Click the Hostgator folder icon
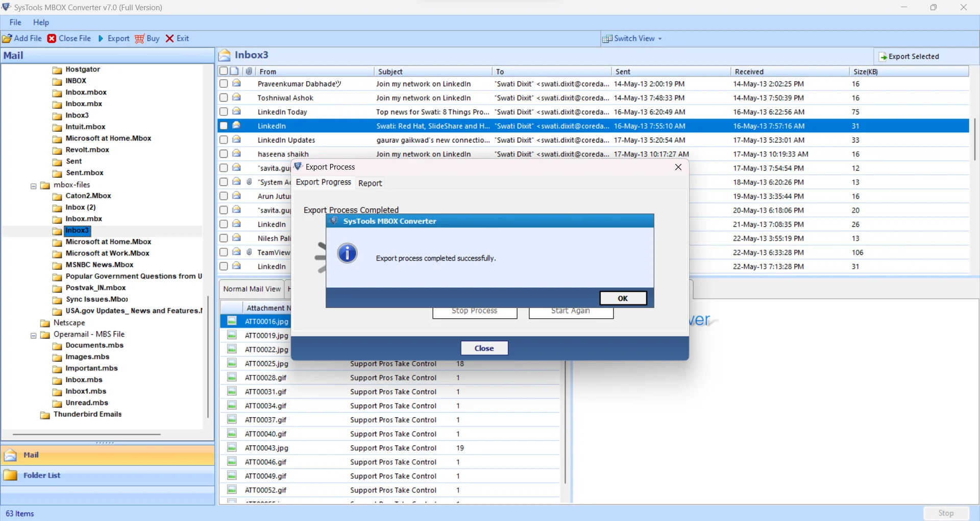 tap(58, 70)
